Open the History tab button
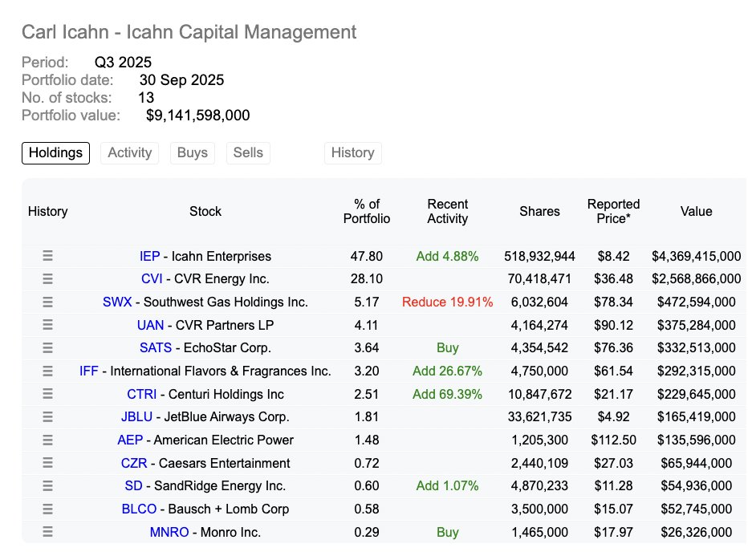The width and height of the screenshot is (748, 560). click(353, 152)
